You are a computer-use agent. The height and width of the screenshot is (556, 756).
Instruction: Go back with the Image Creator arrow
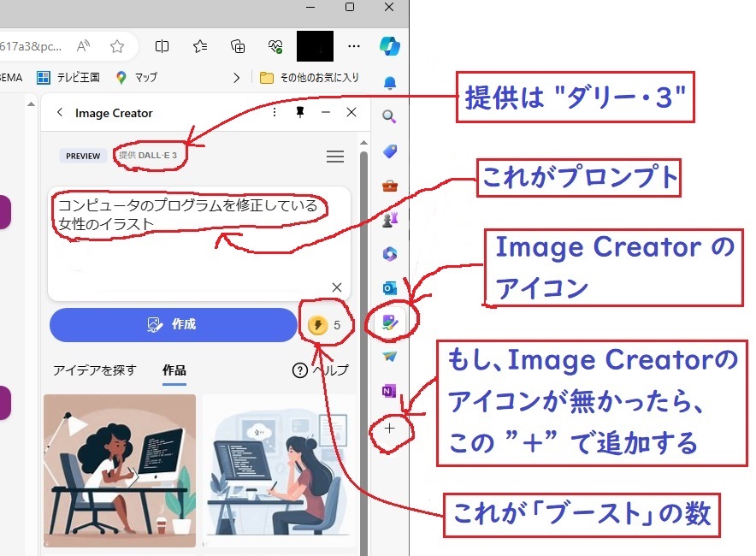(x=59, y=112)
